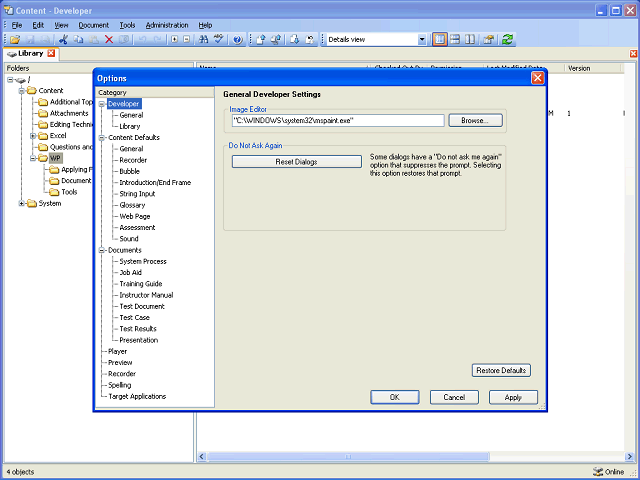Close the Library tab with red X
Image resolution: width=640 pixels, height=480 pixels.
(51, 53)
